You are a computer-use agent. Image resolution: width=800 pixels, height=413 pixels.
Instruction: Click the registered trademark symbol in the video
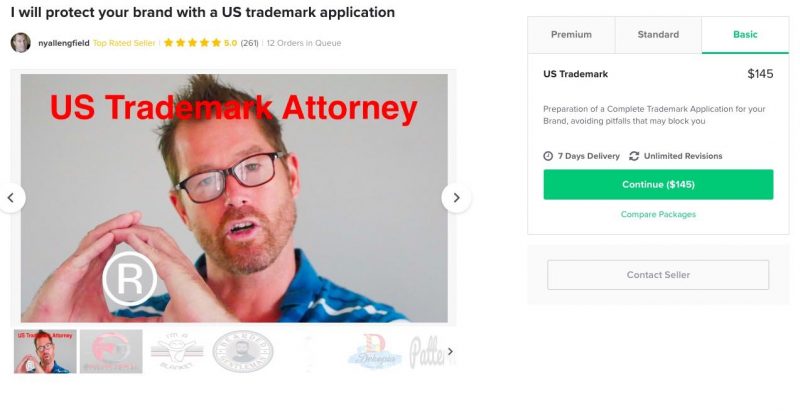tap(130, 279)
